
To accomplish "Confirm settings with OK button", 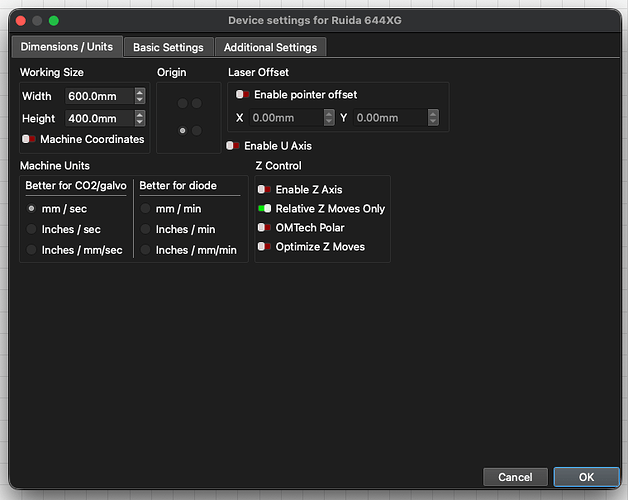I will 586,477.
